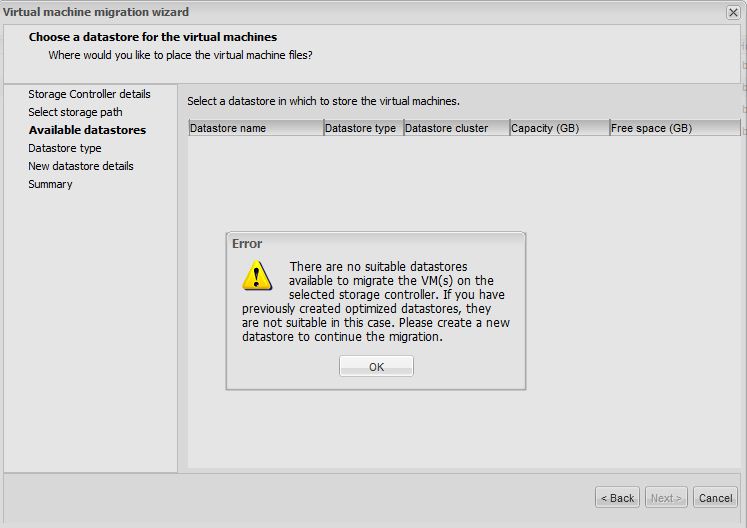Image resolution: width=747 pixels, height=528 pixels.
Task: Go to the Summary step
Action: (50, 184)
